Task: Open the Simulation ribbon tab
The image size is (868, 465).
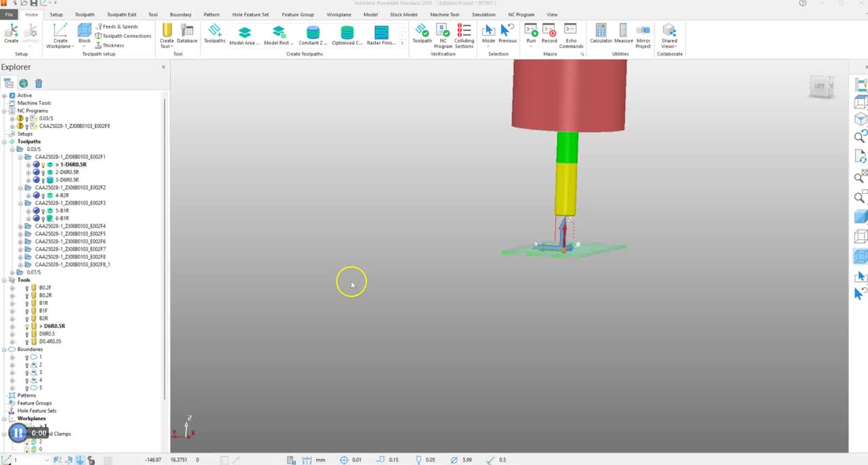Action: click(484, 14)
